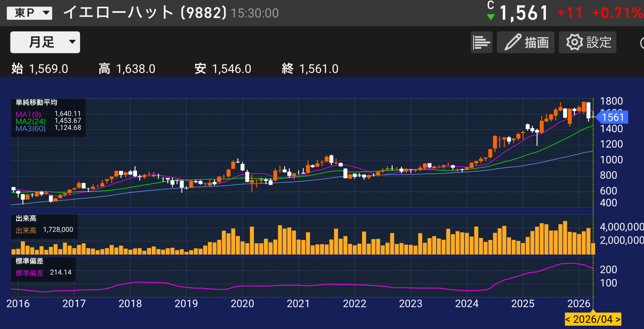Click the left arrow on 2026/04 date label

568,319
